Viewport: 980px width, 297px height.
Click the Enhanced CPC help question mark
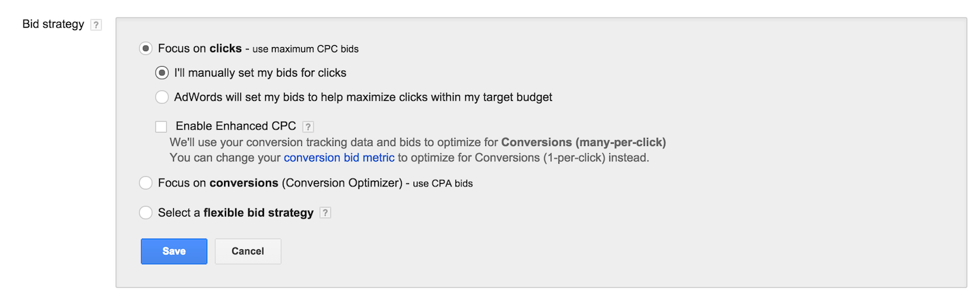(308, 126)
